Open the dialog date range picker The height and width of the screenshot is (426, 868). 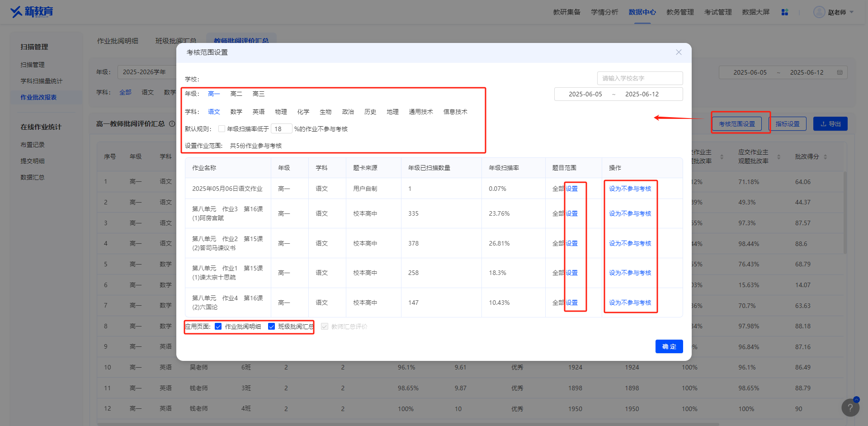(618, 94)
